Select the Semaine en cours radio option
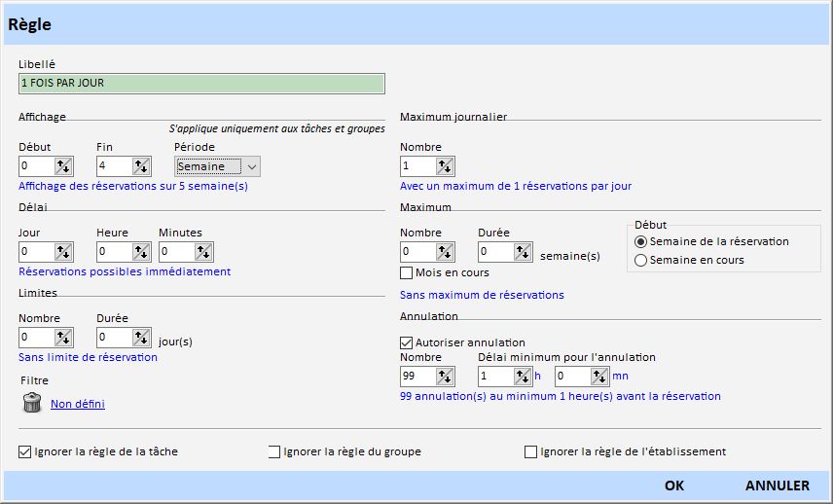Image resolution: width=833 pixels, height=504 pixels. coord(640,260)
